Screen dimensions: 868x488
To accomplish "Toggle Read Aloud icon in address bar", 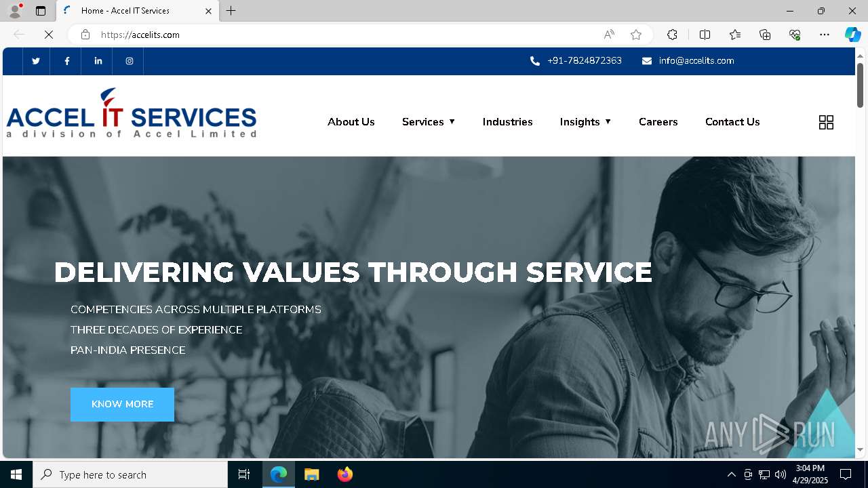I will (609, 35).
